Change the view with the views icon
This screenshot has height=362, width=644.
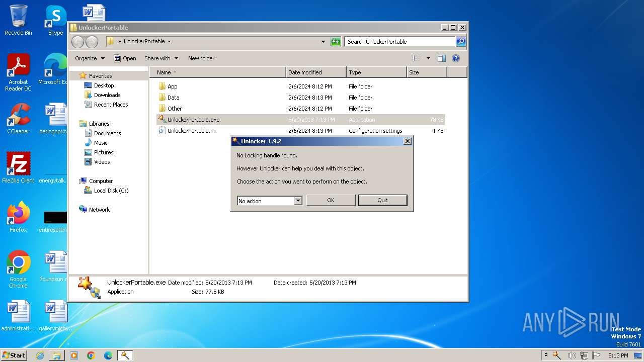coord(416,58)
